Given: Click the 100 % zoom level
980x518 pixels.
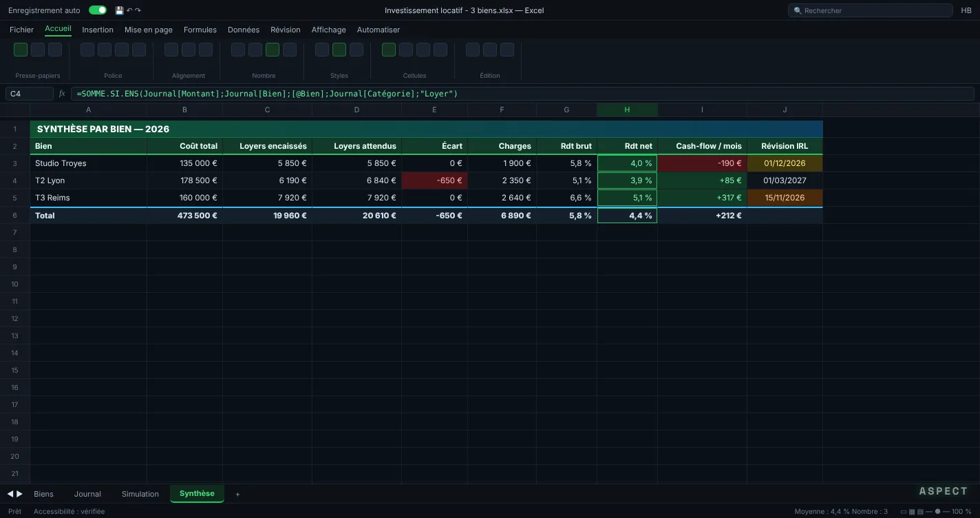Looking at the screenshot, I should (961, 512).
